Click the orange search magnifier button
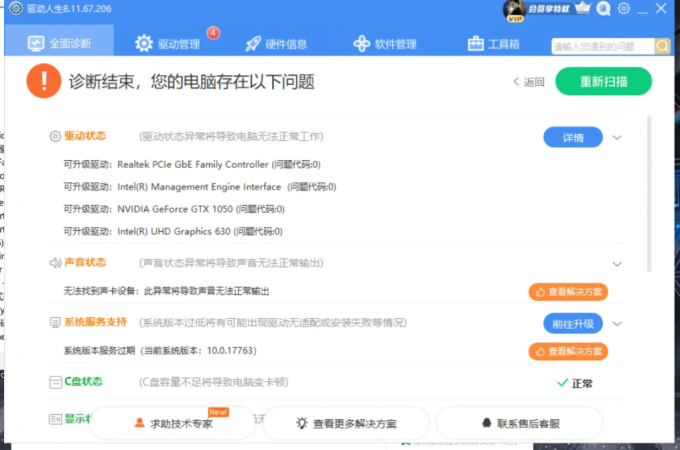Image resolution: width=680 pixels, height=450 pixels. 662,46
